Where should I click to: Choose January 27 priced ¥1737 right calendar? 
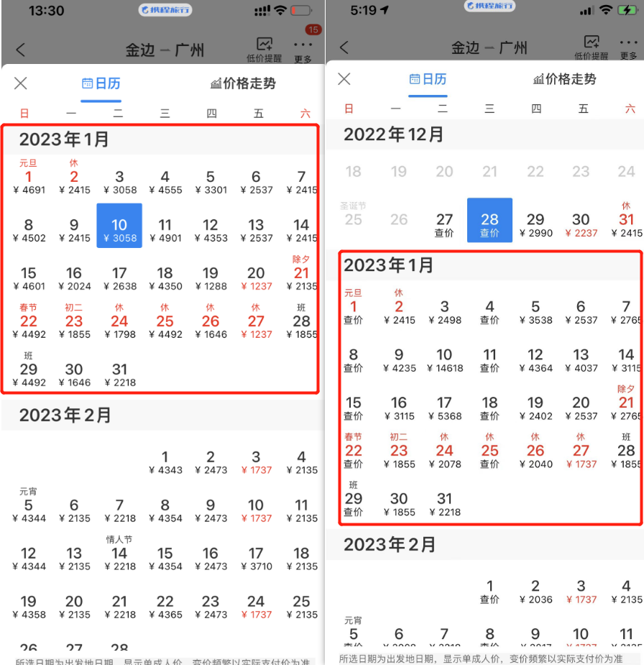pos(581,451)
